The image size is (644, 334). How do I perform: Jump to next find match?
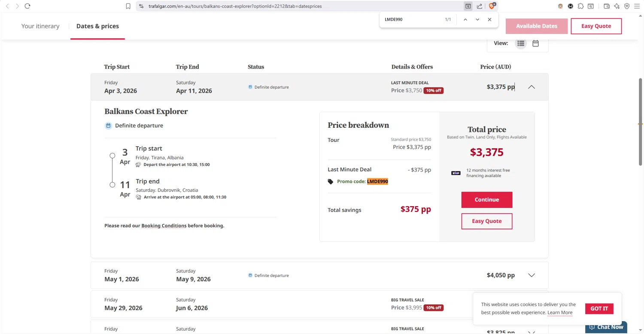click(477, 19)
